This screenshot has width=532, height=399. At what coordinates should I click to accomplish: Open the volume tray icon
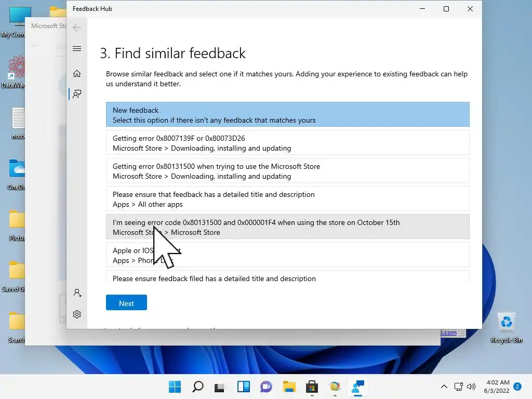point(471,387)
